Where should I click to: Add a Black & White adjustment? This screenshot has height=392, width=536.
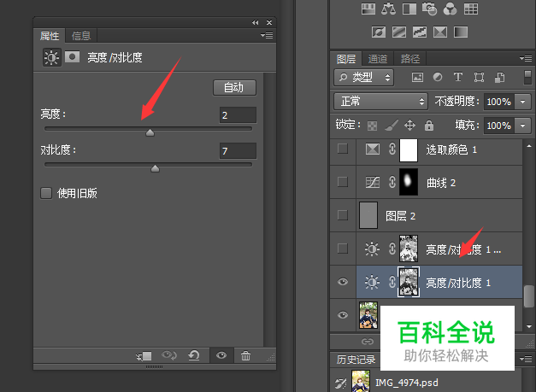point(409,9)
